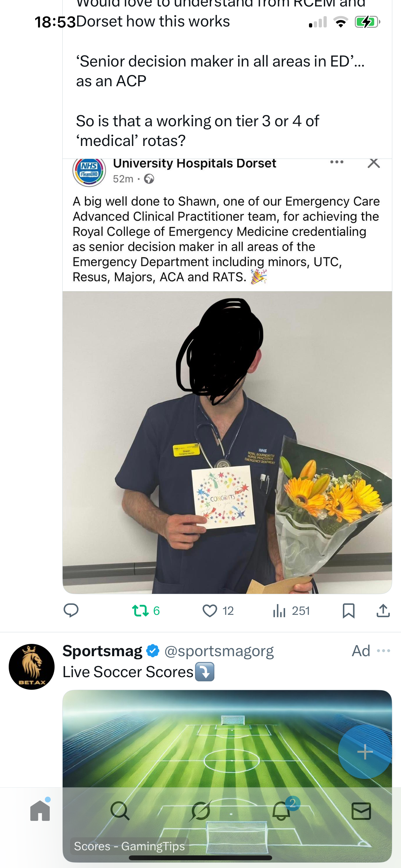View post analytics bar chart icon
Image resolution: width=401 pixels, height=868 pixels.
pyautogui.click(x=279, y=610)
